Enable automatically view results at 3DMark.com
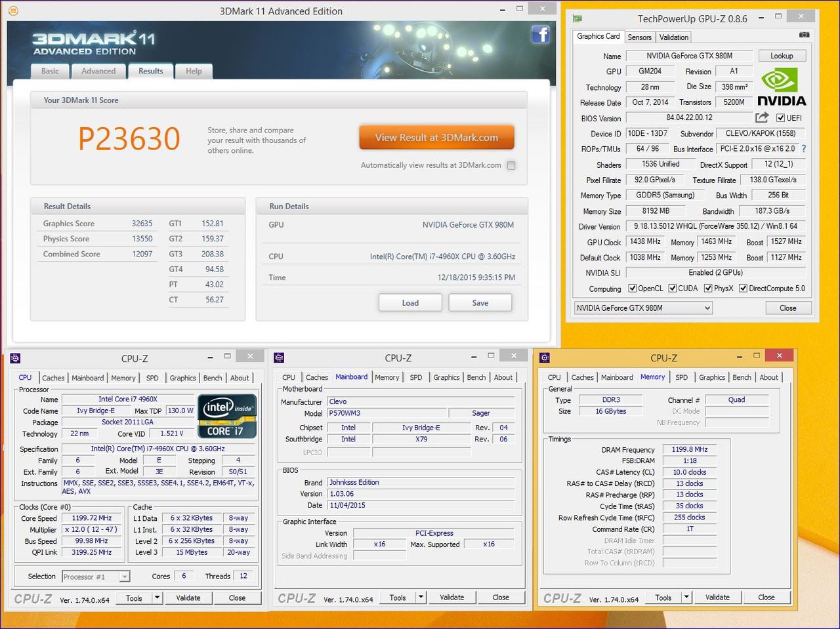840x629 pixels. tap(511, 165)
